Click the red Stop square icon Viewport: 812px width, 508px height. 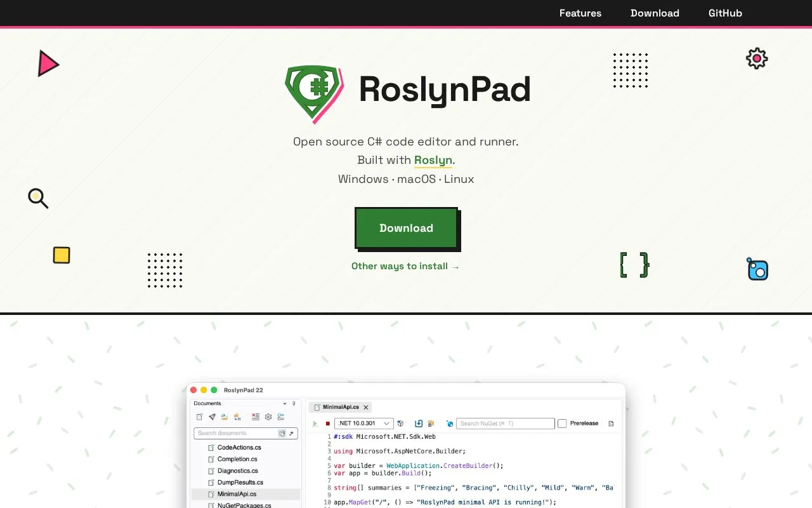click(x=328, y=424)
